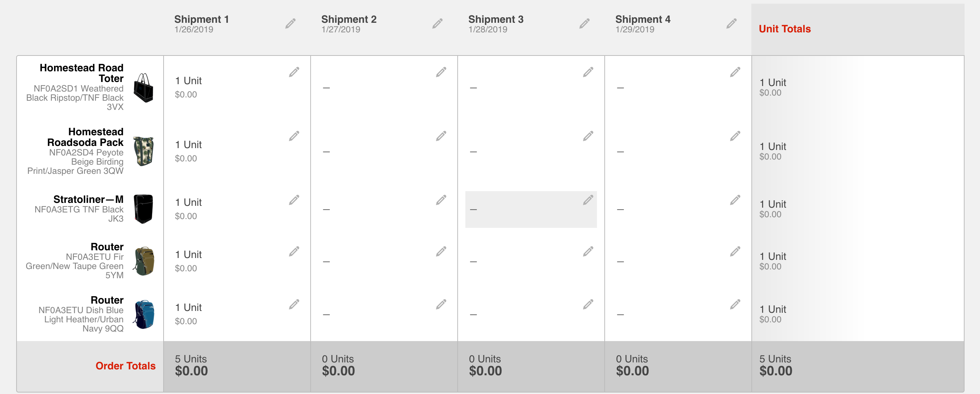Edit Homestead Roadsoda Pack Shipment 2 quantity
This screenshot has height=394, width=980.
tap(441, 136)
